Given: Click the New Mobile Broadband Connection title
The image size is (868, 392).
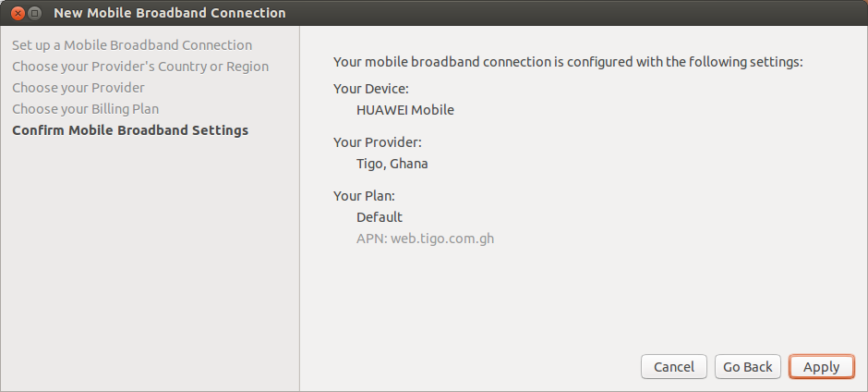Looking at the screenshot, I should (169, 13).
